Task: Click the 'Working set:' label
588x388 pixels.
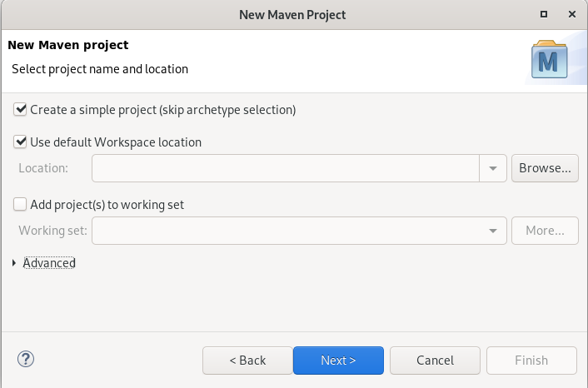Action: point(52,230)
